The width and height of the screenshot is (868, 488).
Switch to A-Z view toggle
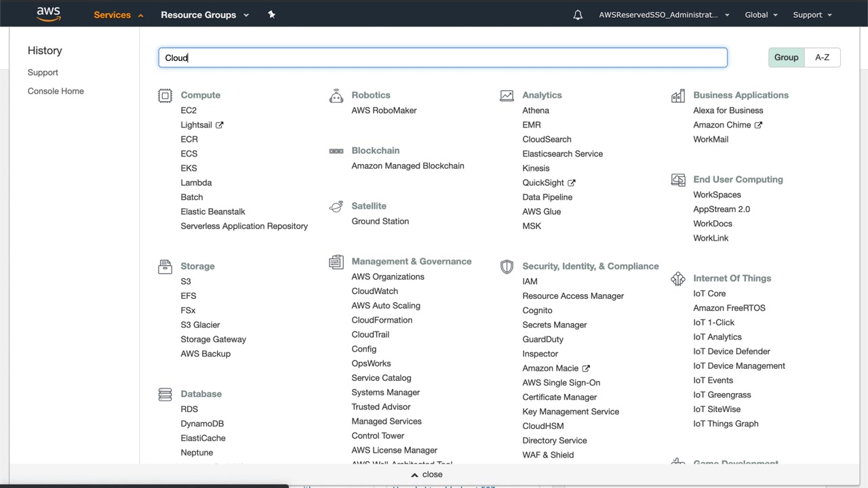(x=822, y=58)
